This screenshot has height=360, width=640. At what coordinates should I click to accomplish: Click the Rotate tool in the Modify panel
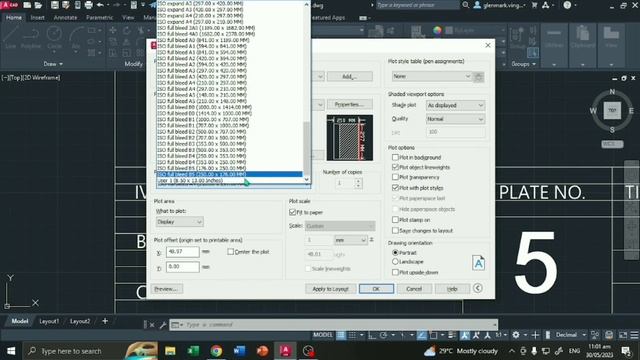(127, 31)
